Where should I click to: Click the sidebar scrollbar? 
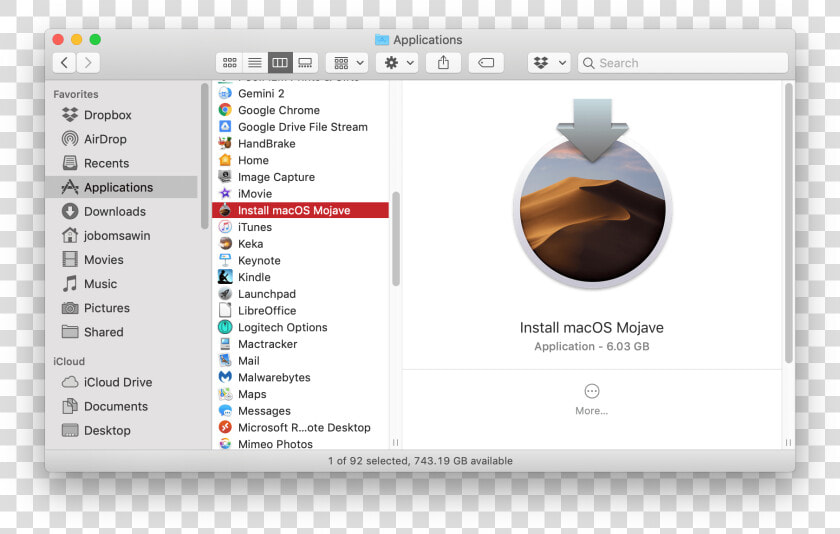[x=204, y=156]
